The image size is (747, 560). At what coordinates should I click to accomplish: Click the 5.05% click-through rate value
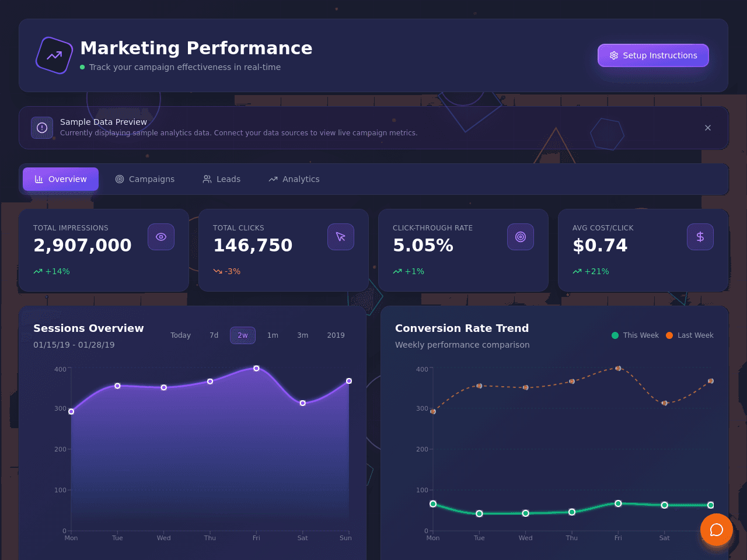(423, 246)
